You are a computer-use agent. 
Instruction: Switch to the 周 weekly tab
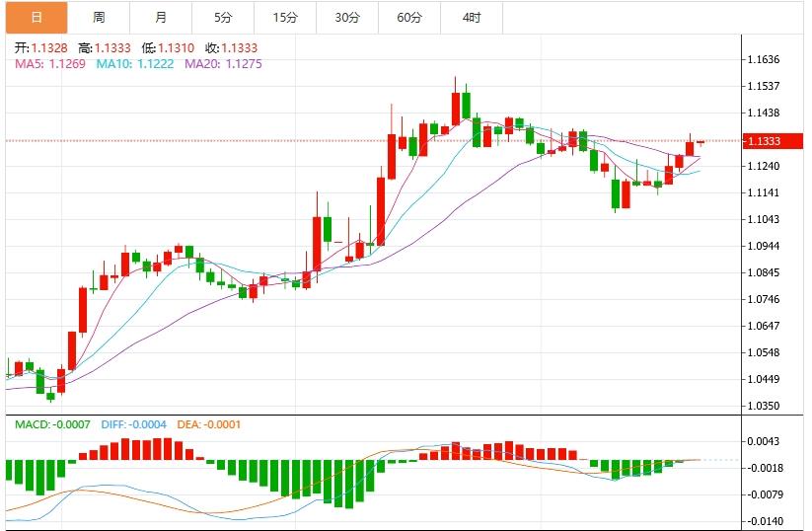point(99,18)
